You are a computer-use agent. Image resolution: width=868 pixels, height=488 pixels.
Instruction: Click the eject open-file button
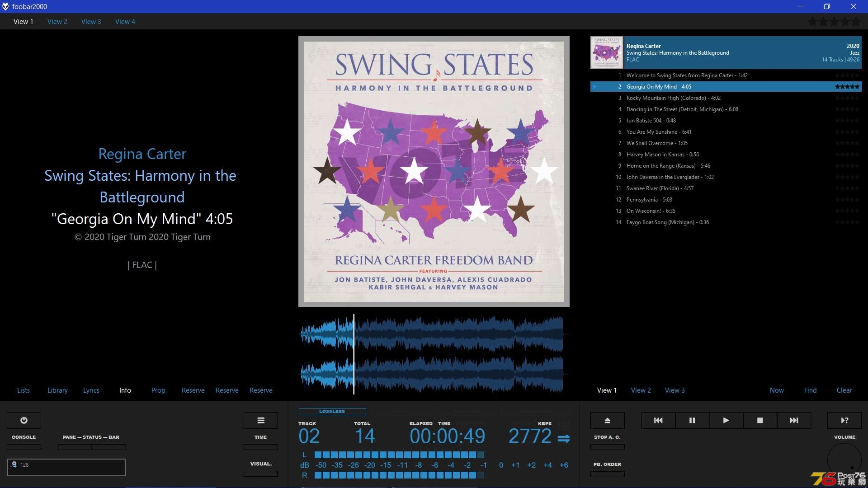point(608,420)
